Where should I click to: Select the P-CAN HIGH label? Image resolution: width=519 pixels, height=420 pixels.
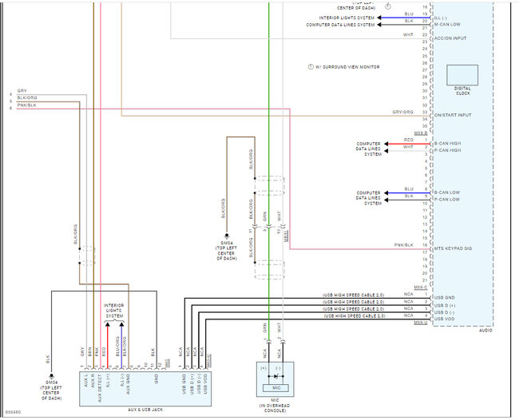(x=447, y=151)
